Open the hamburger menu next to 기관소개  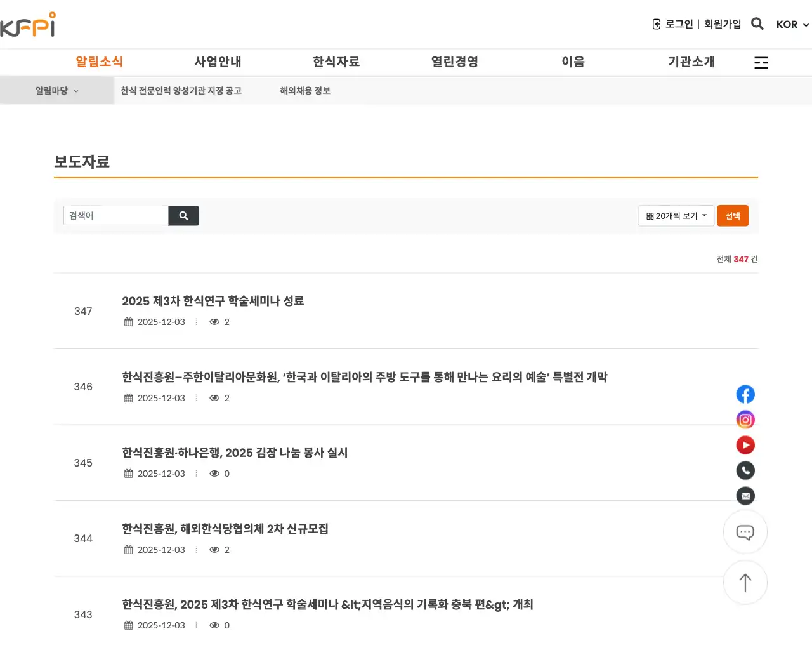(761, 62)
